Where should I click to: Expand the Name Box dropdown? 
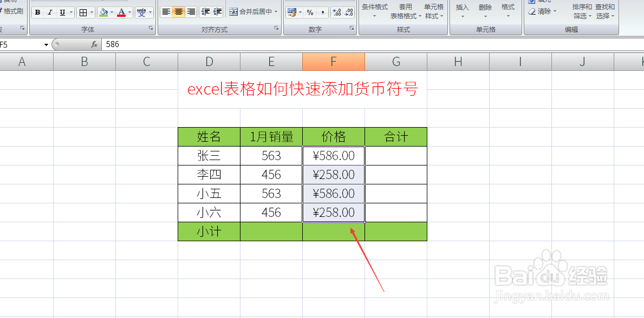pyautogui.click(x=47, y=45)
